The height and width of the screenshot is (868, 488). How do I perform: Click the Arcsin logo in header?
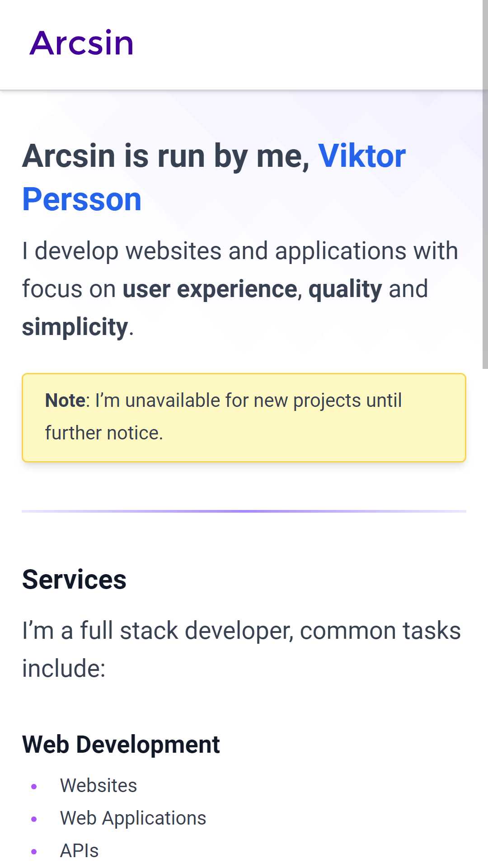click(82, 43)
